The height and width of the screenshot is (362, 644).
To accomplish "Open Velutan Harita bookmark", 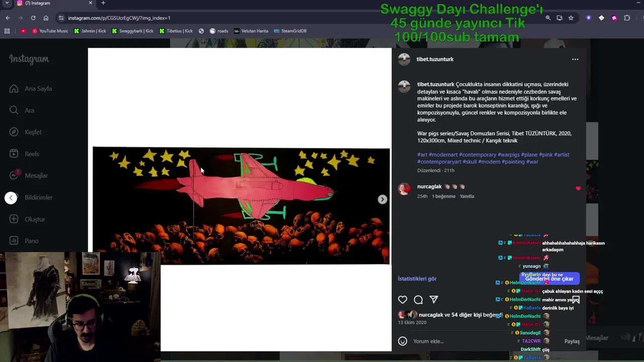I will pyautogui.click(x=251, y=31).
